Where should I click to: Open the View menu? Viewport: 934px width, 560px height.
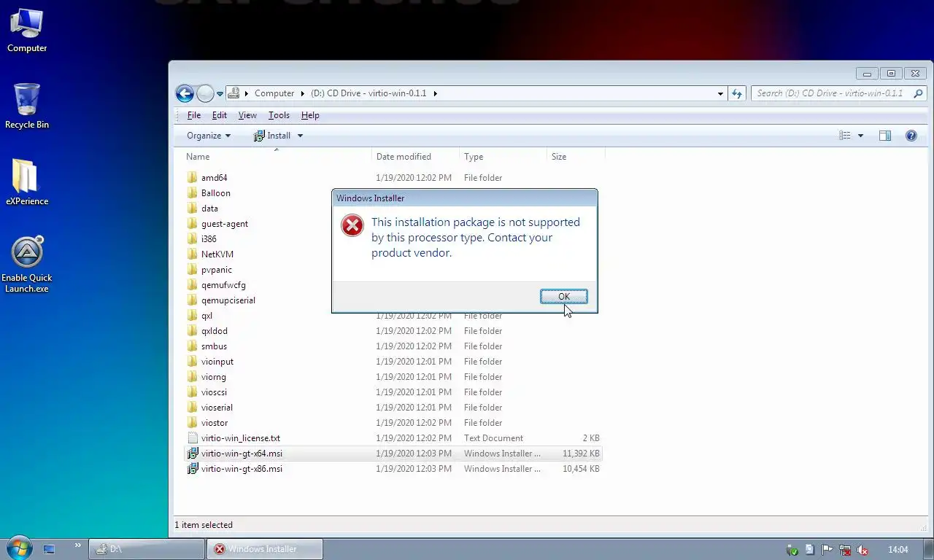(x=247, y=115)
